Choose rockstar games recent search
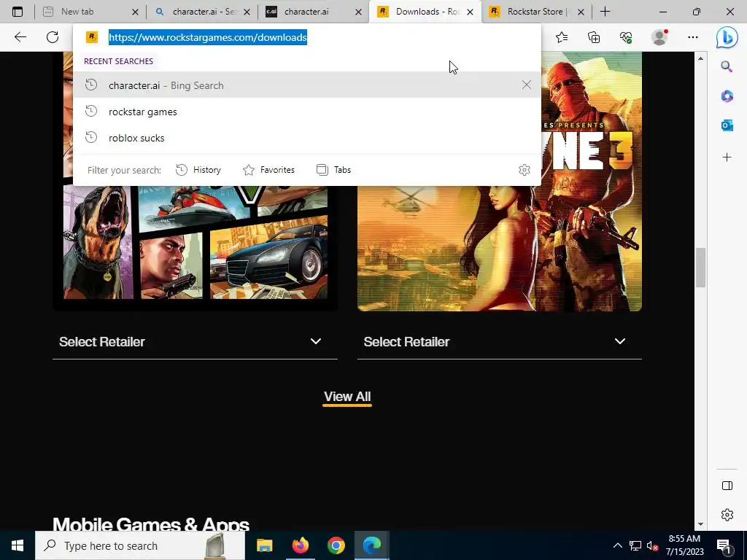The width and height of the screenshot is (747, 560). 307,112
